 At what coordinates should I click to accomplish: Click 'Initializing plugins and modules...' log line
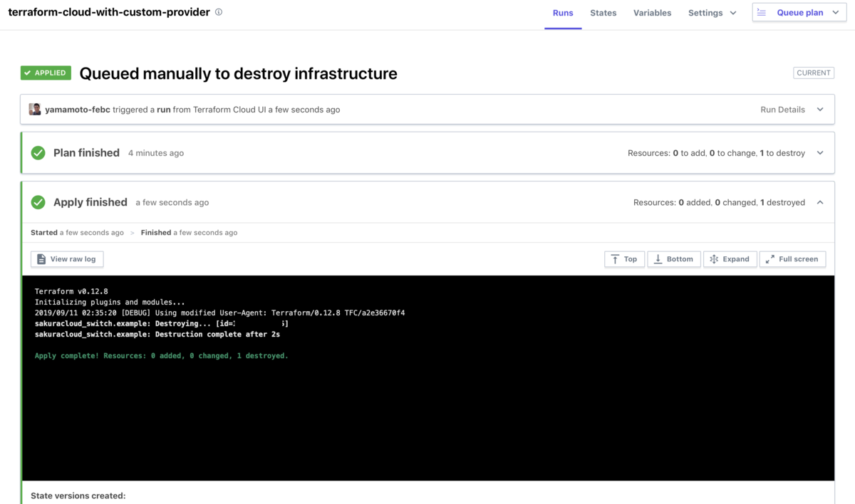click(110, 302)
